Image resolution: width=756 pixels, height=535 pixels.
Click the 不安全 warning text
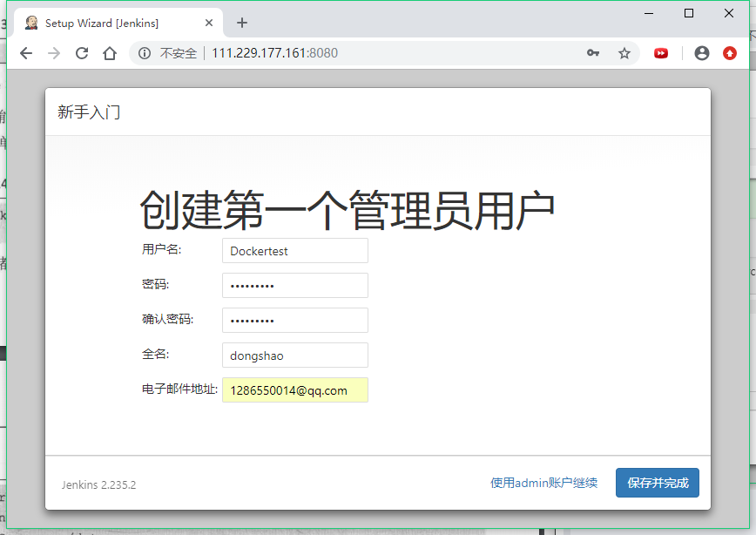179,53
